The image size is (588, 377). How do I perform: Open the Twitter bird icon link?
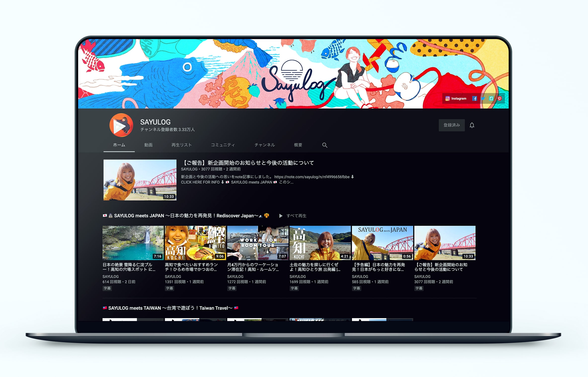pyautogui.click(x=483, y=98)
